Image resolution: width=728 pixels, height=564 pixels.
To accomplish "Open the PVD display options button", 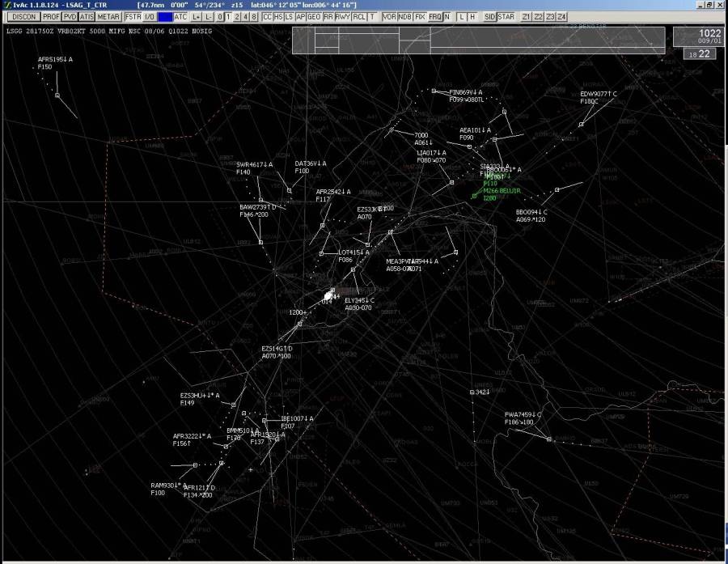I will coord(70,16).
